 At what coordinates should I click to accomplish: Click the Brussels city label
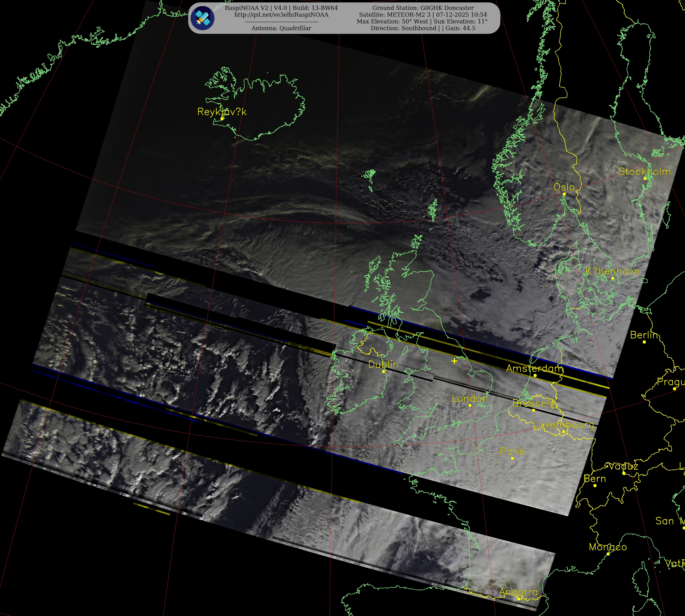533,403
